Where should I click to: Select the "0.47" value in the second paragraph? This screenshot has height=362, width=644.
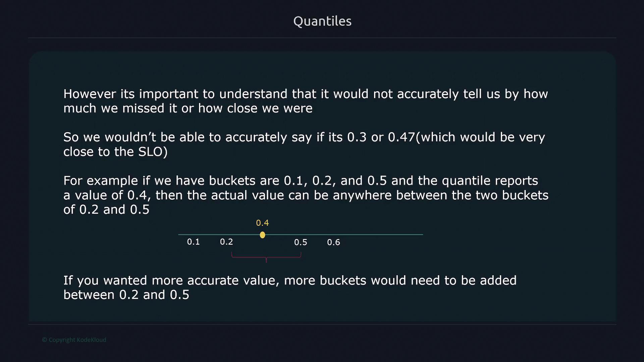pyautogui.click(x=401, y=137)
